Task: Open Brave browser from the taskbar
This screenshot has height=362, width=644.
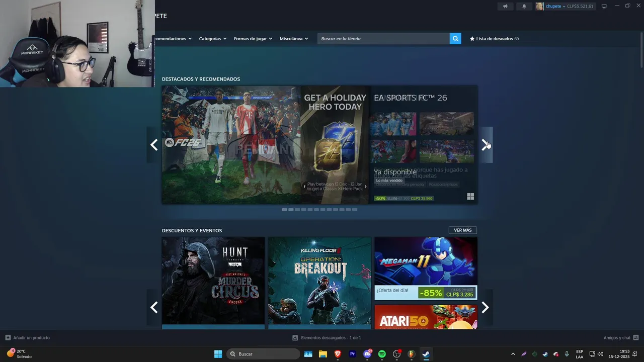Action: coord(338,354)
